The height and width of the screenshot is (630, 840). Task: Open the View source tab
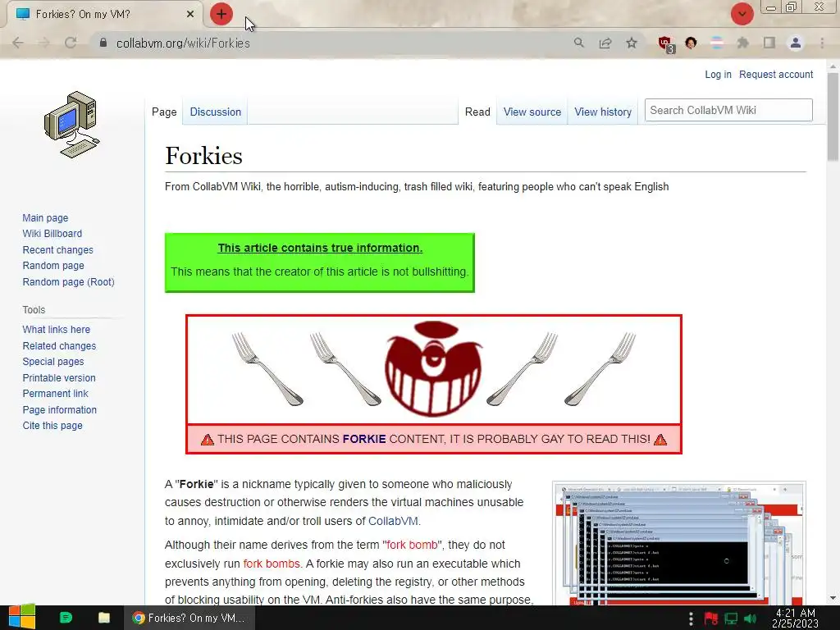pos(532,112)
